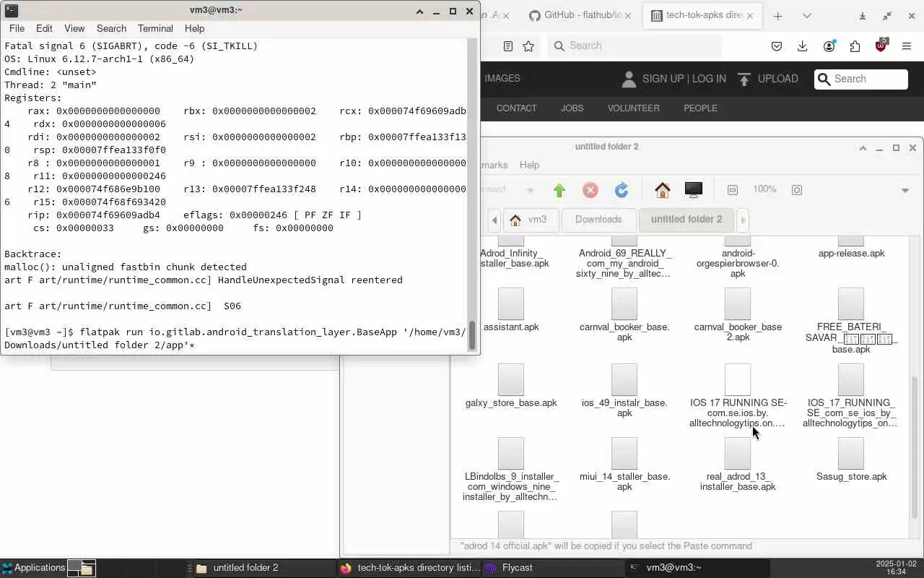This screenshot has height=578, width=924.
Task: Open the terminal Search menu
Action: point(111,28)
